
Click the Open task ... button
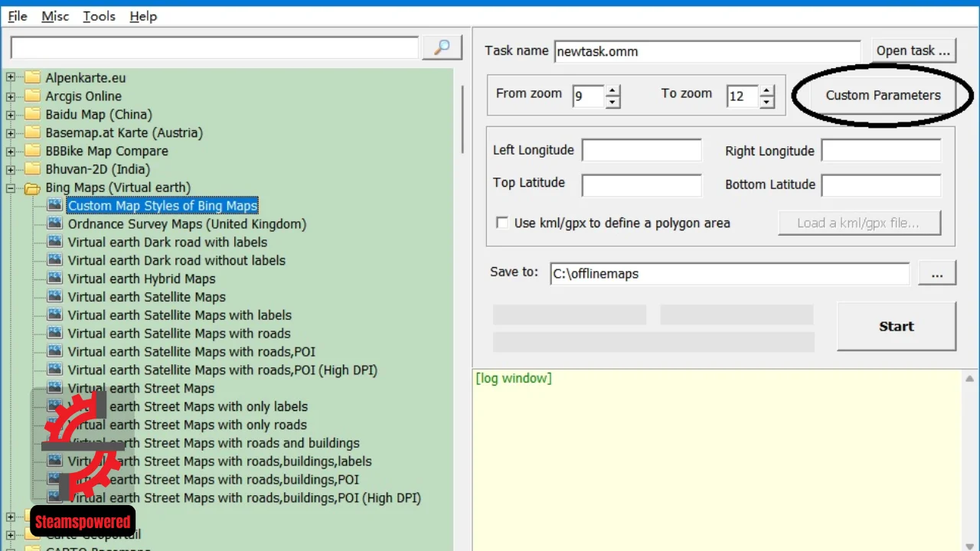[x=914, y=51]
